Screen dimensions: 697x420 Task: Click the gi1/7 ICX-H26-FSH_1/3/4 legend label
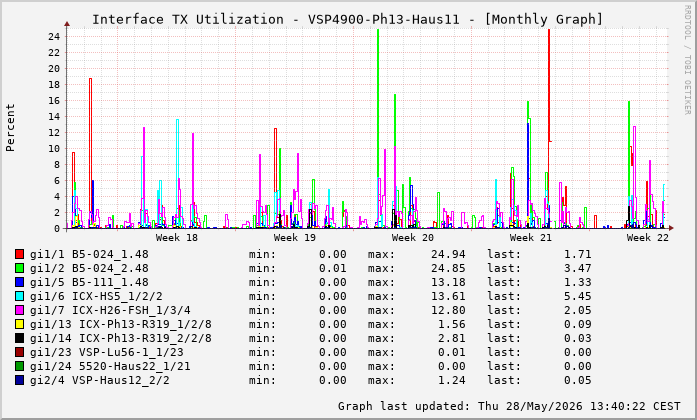[110, 310]
